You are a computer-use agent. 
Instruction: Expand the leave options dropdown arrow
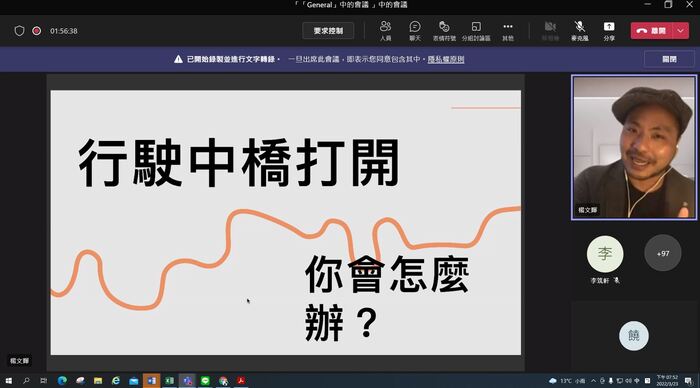680,31
